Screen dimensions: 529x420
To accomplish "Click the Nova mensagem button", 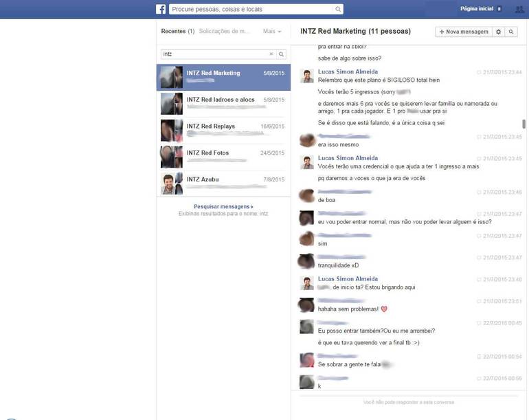I will tap(464, 32).
